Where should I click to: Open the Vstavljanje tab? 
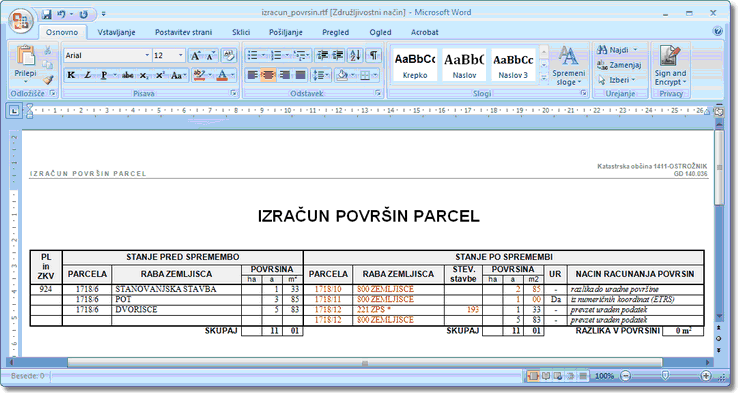(x=116, y=32)
